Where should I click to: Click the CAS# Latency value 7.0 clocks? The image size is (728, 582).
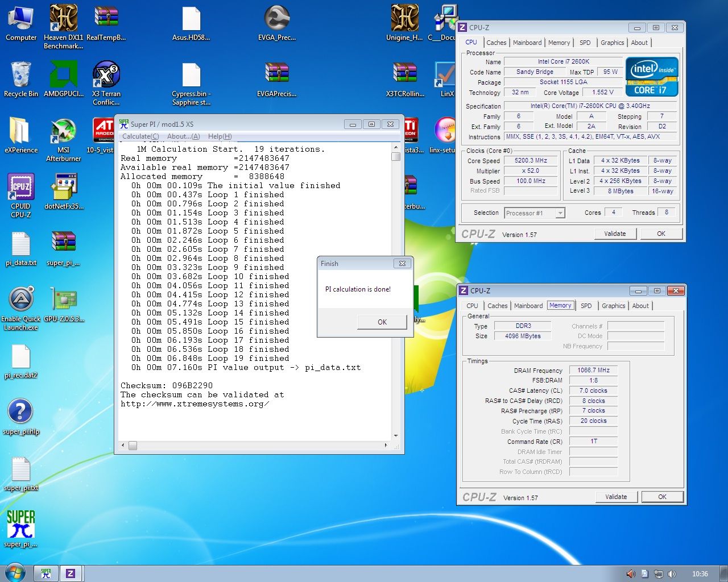(593, 391)
